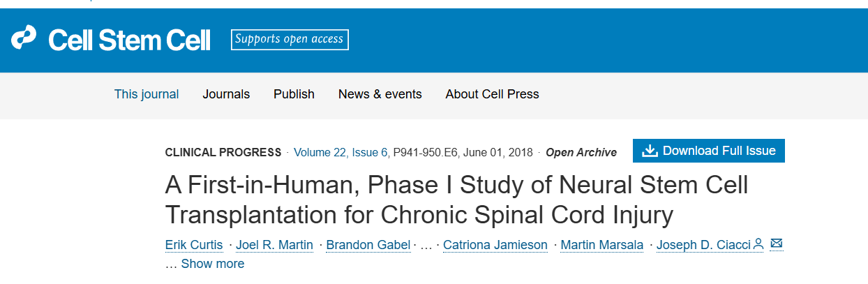Click the email envelope icon after Ciacci
868x284 pixels.
pos(776,244)
